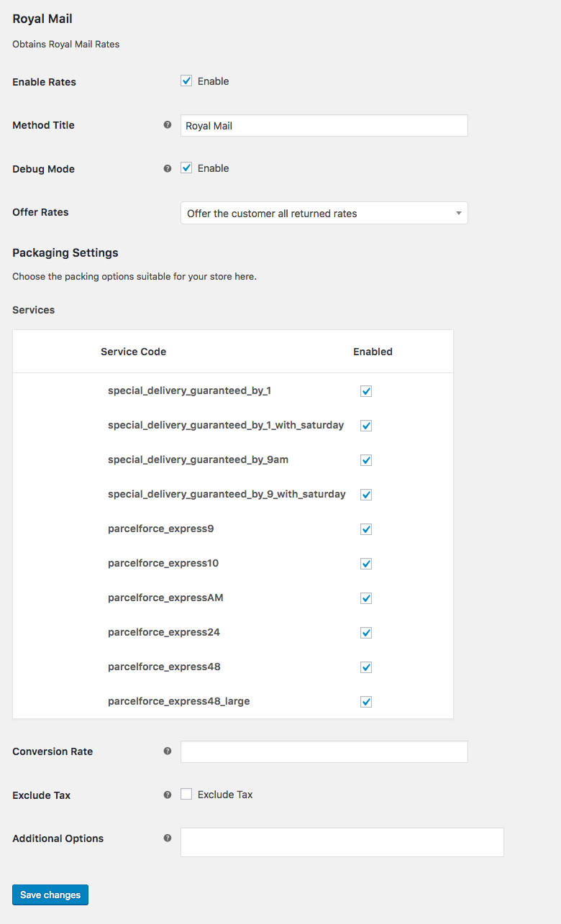This screenshot has width=561, height=924.
Task: Toggle the Debug Mode Enable checkbox
Action: (x=186, y=168)
